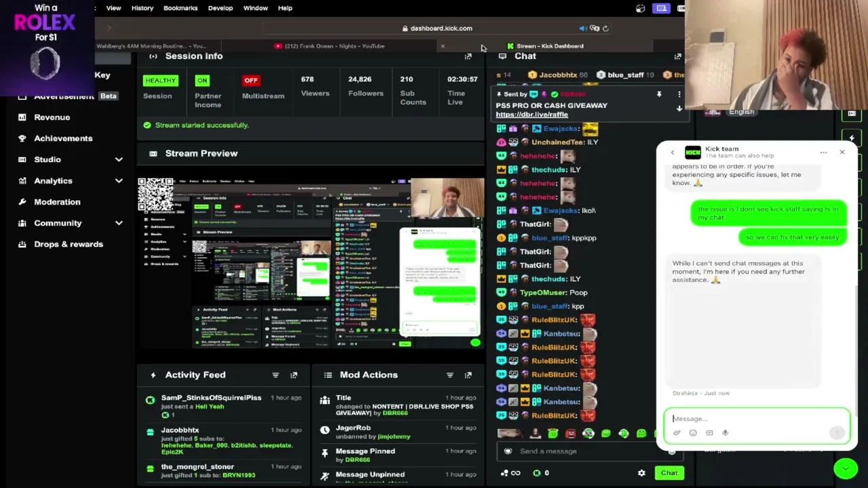The width and height of the screenshot is (868, 488).
Task: Click the Kick points icon below chat
Action: pyautogui.click(x=537, y=473)
